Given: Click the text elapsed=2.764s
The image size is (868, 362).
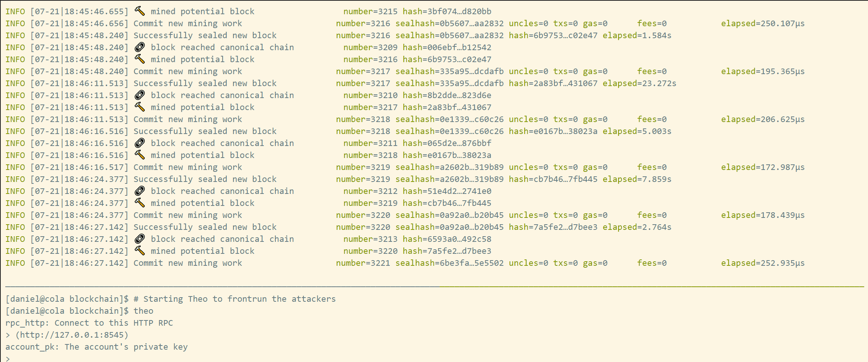Looking at the screenshot, I should pyautogui.click(x=637, y=227).
